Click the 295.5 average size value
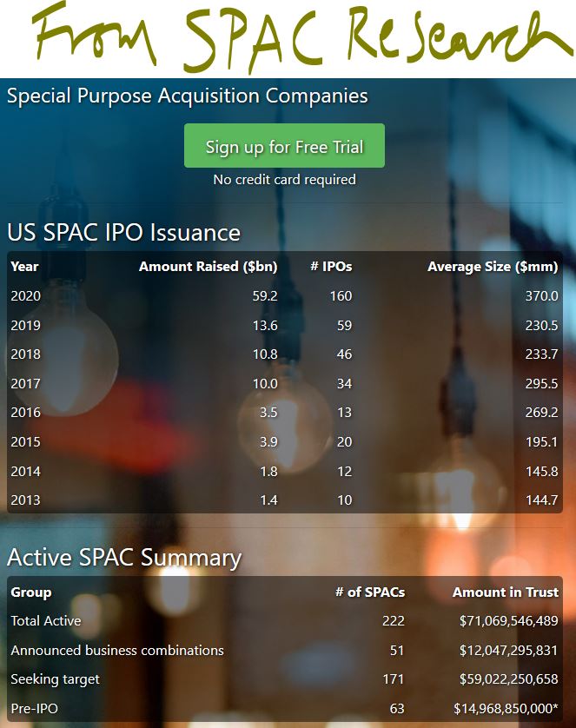 (541, 383)
